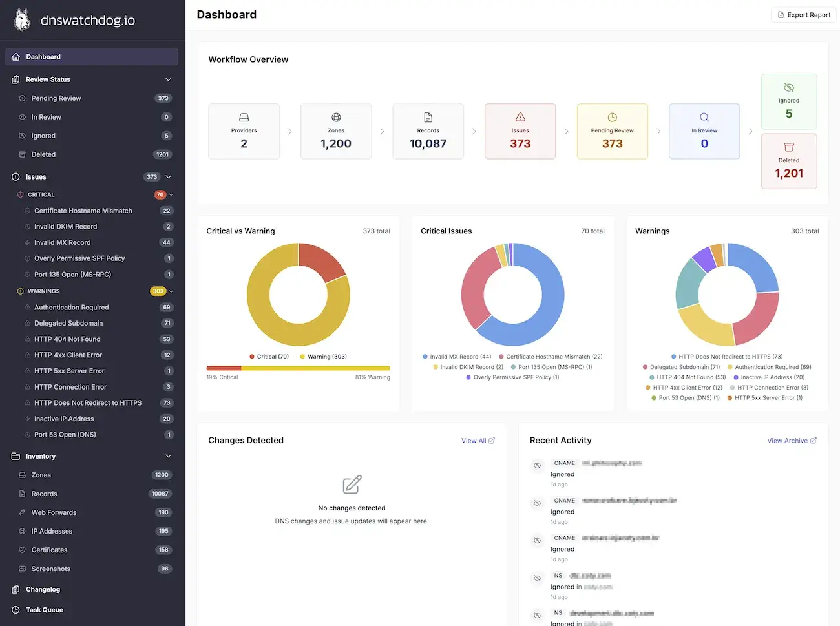Click the globe icon on Zones card
This screenshot has height=626, width=840.
(336, 118)
